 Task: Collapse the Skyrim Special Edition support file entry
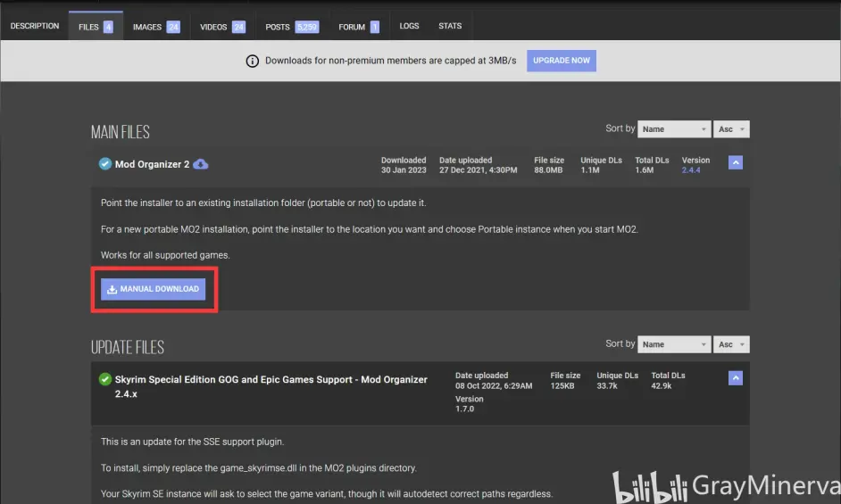735,378
